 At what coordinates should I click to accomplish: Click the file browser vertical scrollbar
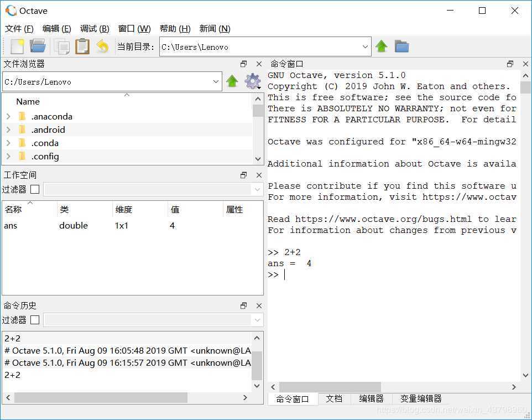pyautogui.click(x=258, y=110)
